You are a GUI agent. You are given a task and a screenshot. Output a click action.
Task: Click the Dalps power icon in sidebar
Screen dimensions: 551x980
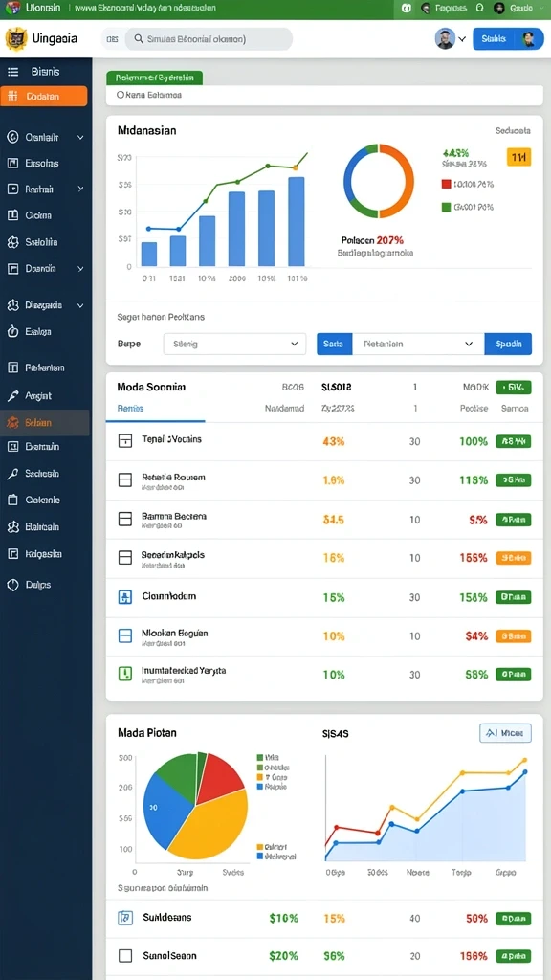click(12, 585)
